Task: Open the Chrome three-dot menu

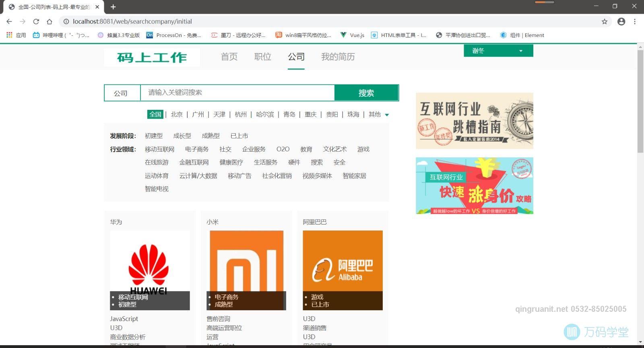Action: pos(635,21)
